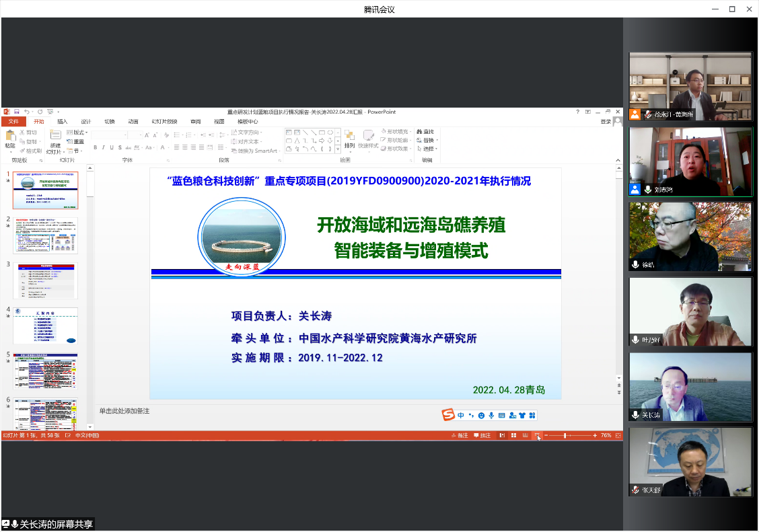759x532 pixels.
Task: Open the Insert (插入) ribbon tab
Action: click(x=63, y=122)
